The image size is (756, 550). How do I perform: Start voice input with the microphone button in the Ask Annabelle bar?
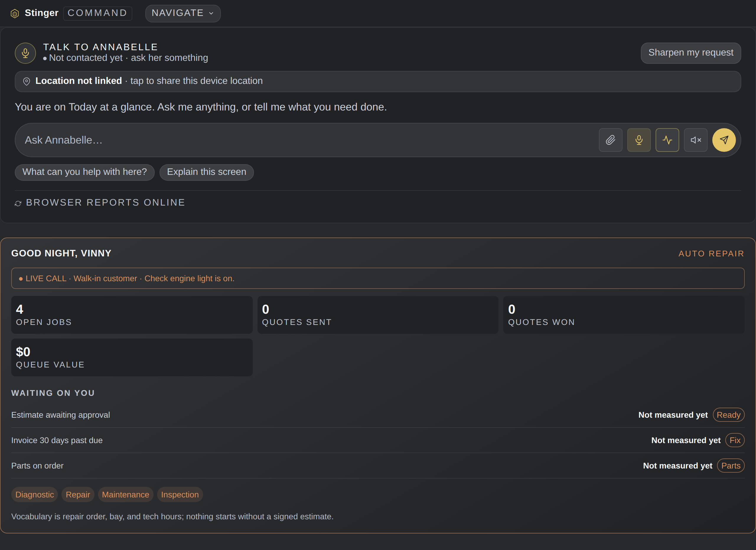point(639,140)
